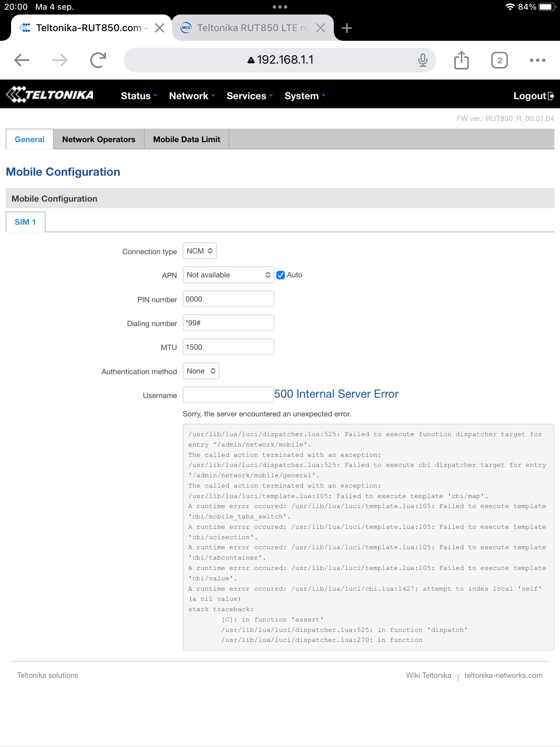Click the 'stack traceback:' line
560x747 pixels.
(x=221, y=609)
